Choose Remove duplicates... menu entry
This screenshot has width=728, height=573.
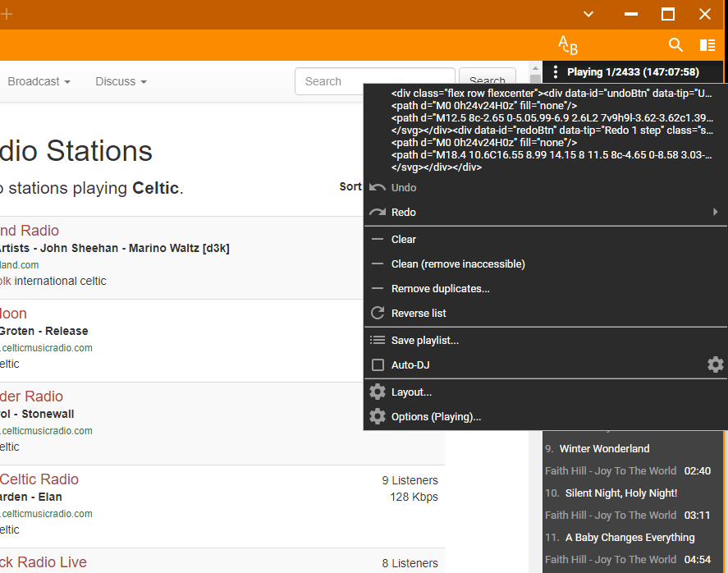point(440,288)
